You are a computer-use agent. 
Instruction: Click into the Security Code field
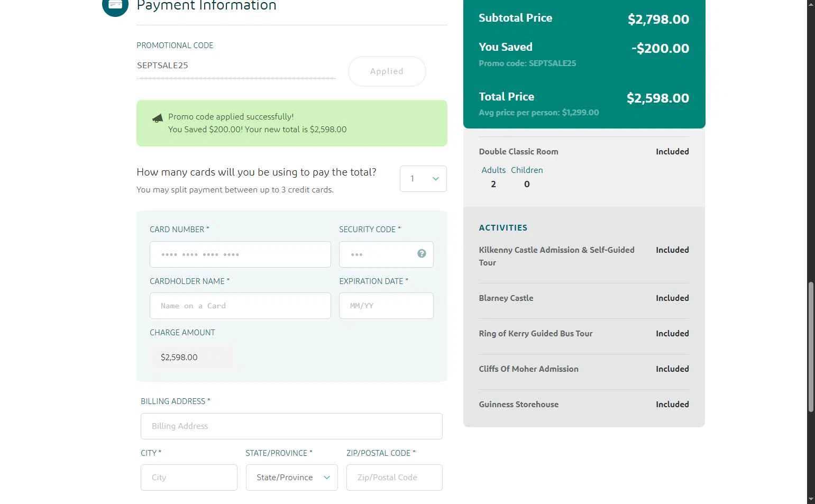(386, 254)
